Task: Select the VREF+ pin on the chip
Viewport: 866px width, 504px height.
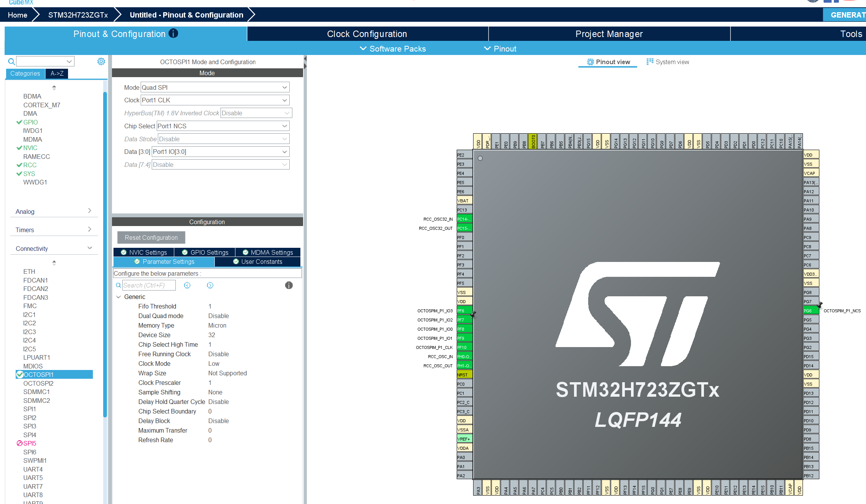Action: (464, 439)
